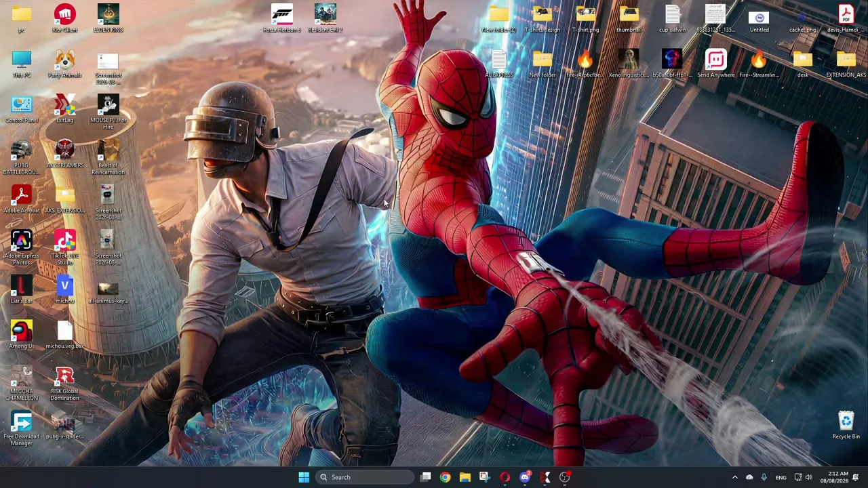Select the Liar's Bar desktop icon
The image size is (868, 488).
click(22, 289)
